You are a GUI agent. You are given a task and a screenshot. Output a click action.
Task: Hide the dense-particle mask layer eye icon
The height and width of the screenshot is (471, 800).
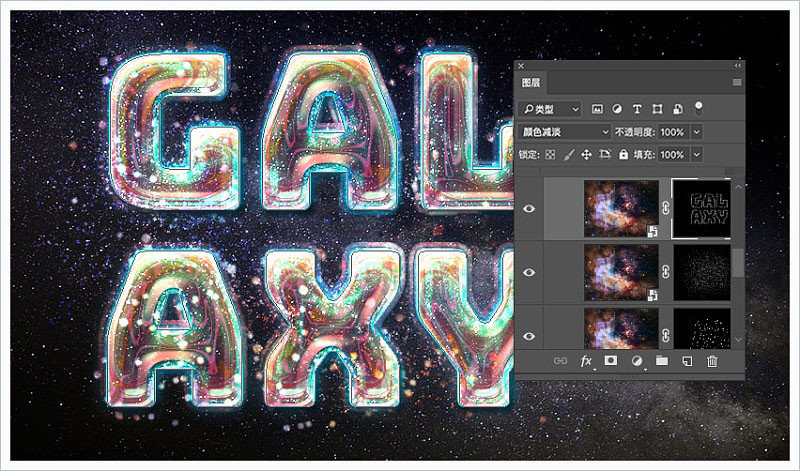[x=529, y=272]
